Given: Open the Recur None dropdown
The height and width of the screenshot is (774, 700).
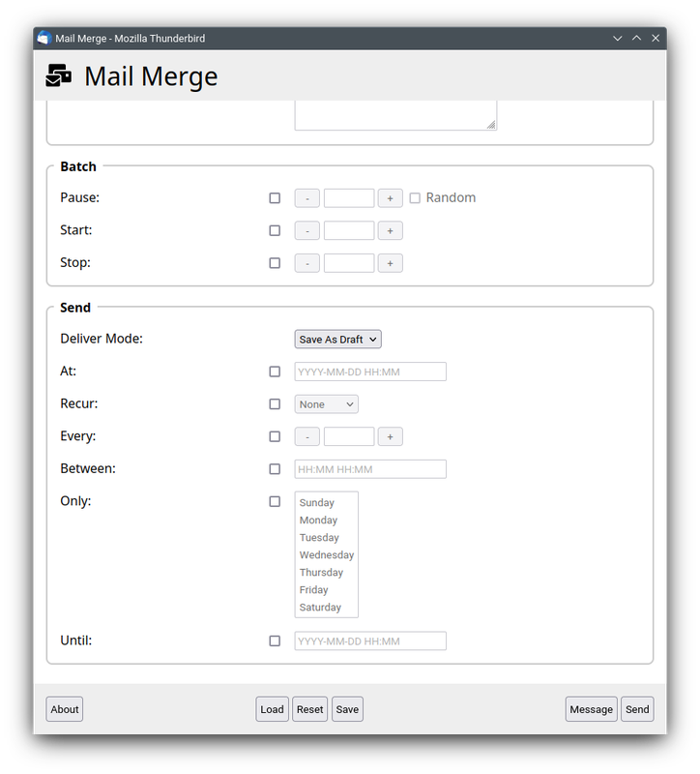Looking at the screenshot, I should pos(327,404).
